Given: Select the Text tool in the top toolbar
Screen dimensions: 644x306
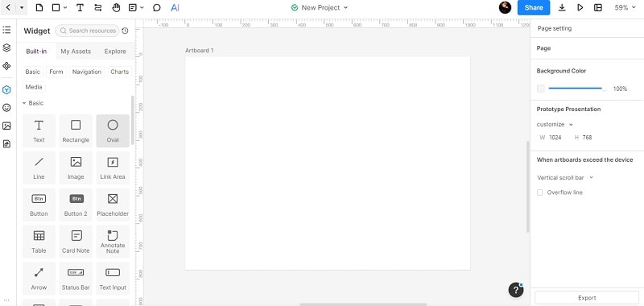Looking at the screenshot, I should [x=80, y=7].
